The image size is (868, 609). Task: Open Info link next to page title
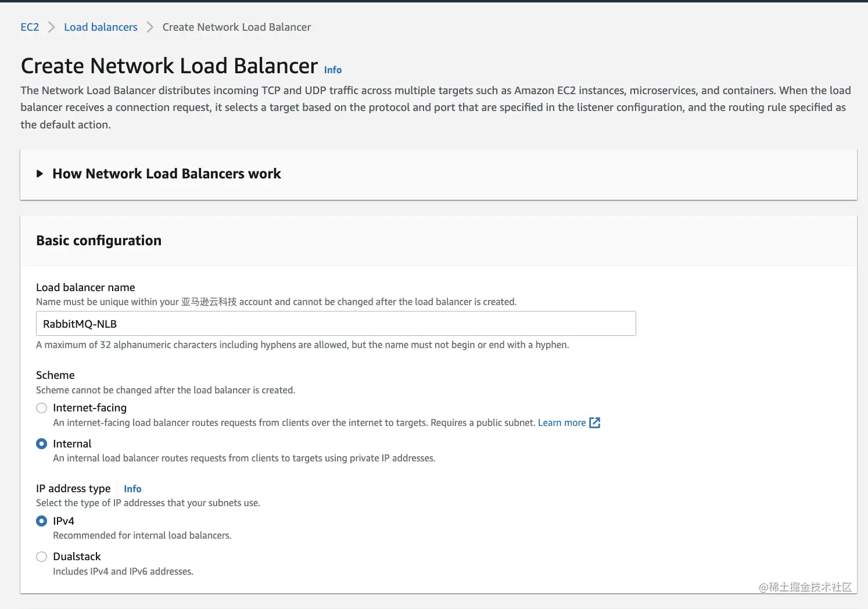click(333, 70)
